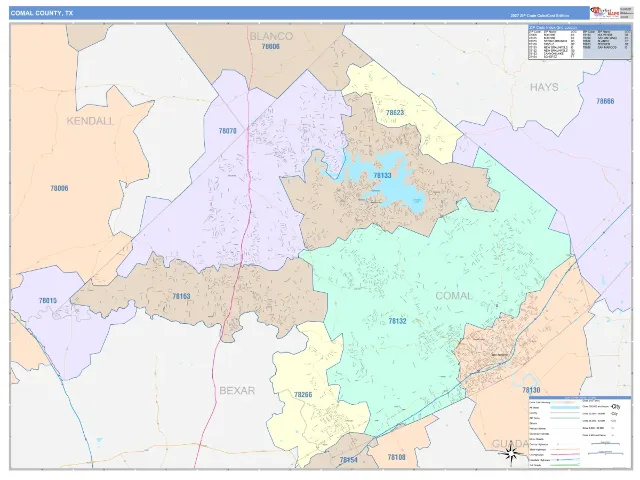Click ZIP code label 78015

pos(48,300)
